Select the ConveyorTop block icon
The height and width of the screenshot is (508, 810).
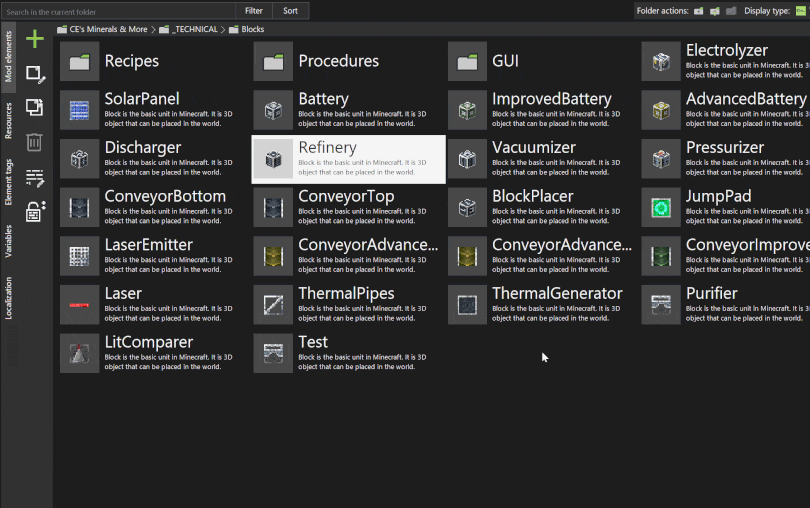tap(273, 208)
